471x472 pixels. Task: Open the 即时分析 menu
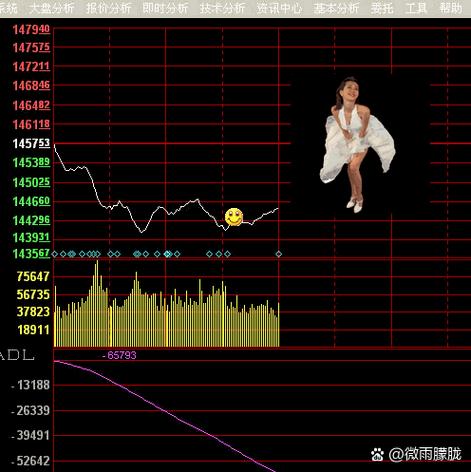pos(165,8)
